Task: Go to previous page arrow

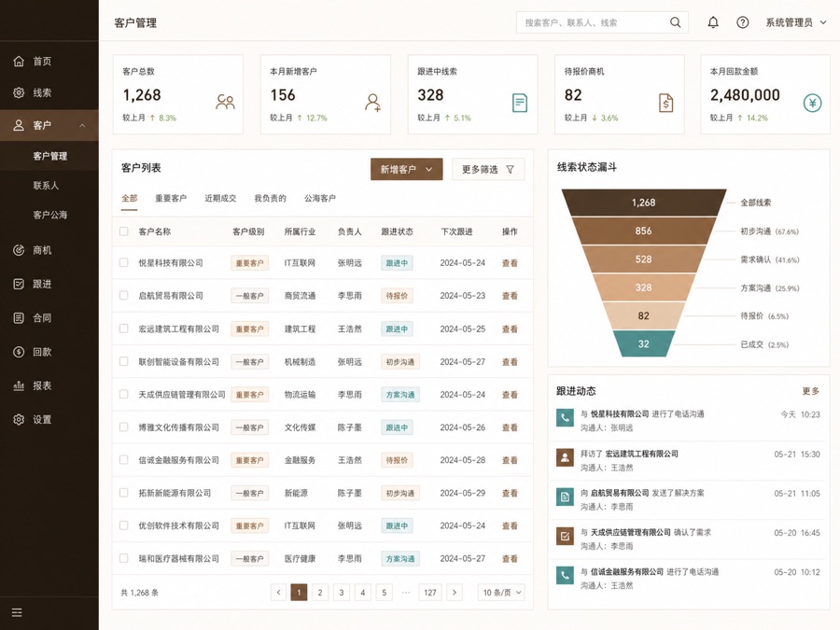Action: point(278,593)
